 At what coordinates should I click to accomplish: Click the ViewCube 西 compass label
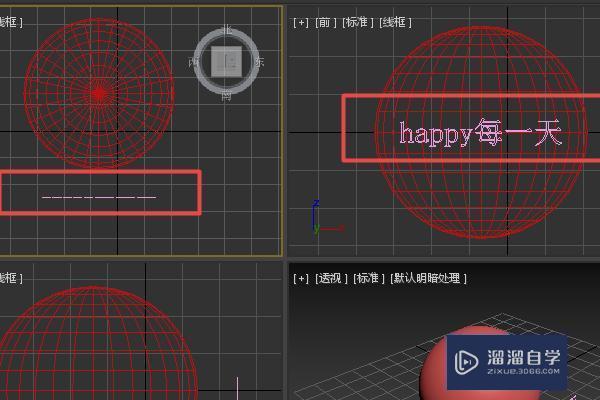click(x=192, y=62)
